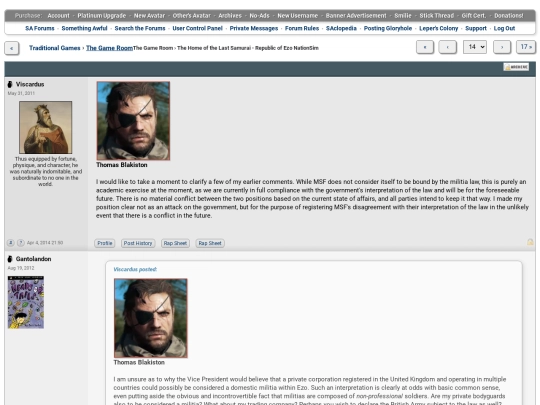This screenshot has height=405, width=540.
Task: Go to the next thread page
Action: (501, 47)
